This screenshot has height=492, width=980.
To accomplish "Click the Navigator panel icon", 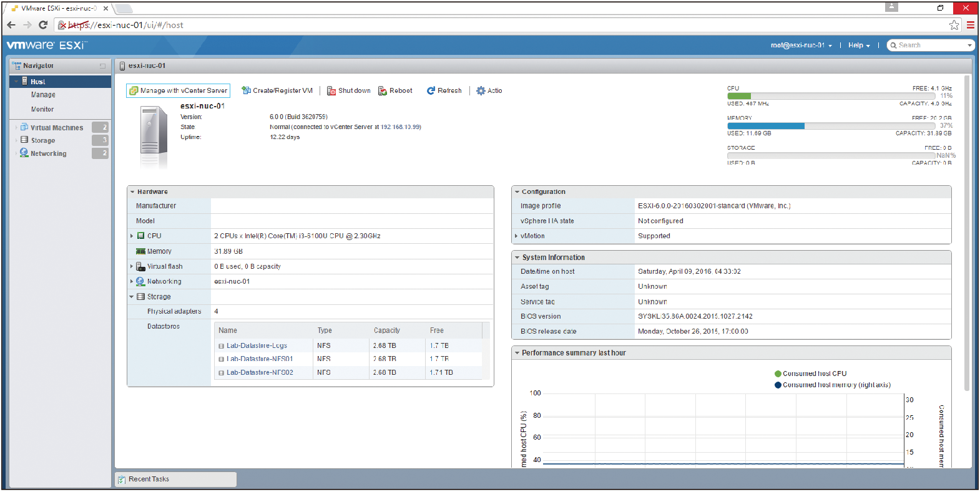I will click(16, 65).
